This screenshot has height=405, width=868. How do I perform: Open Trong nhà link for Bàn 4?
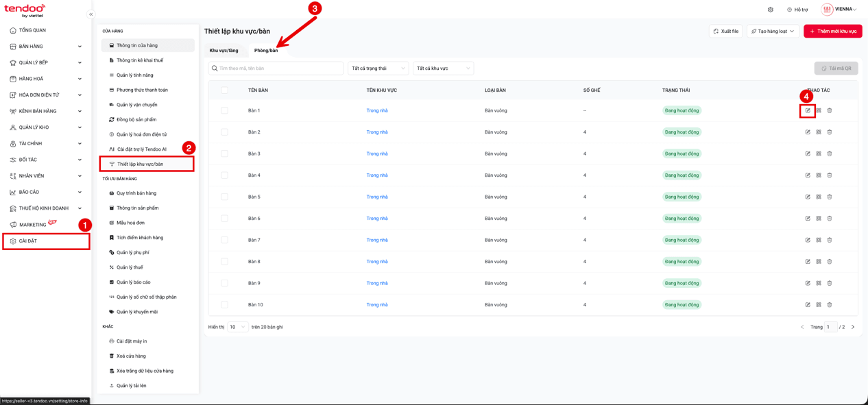pos(377,175)
